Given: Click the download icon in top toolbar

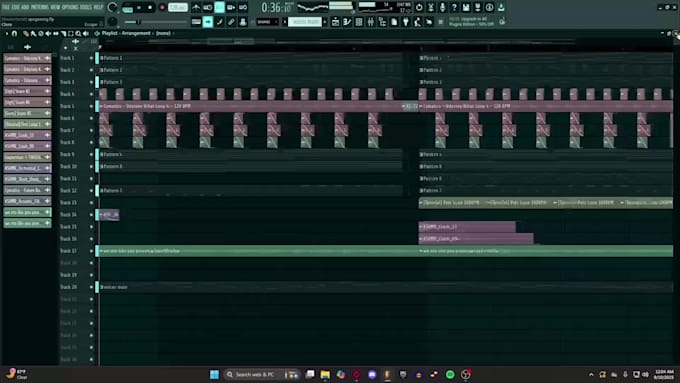Looking at the screenshot, I should 501,7.
